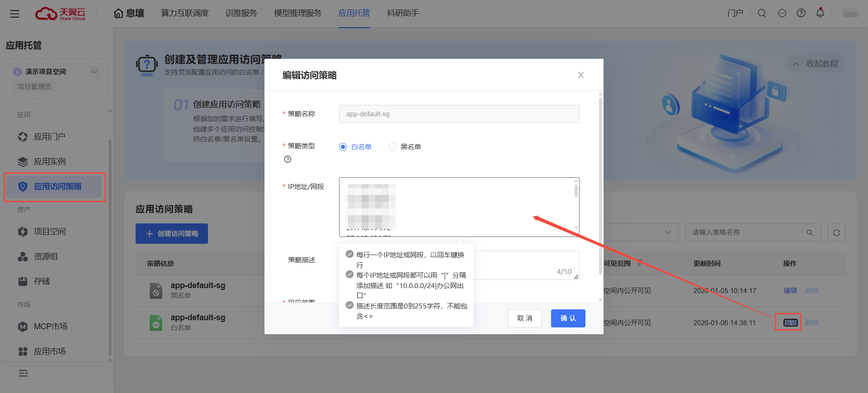
Task: Click the hamburger menu icon at top left
Action: [14, 14]
